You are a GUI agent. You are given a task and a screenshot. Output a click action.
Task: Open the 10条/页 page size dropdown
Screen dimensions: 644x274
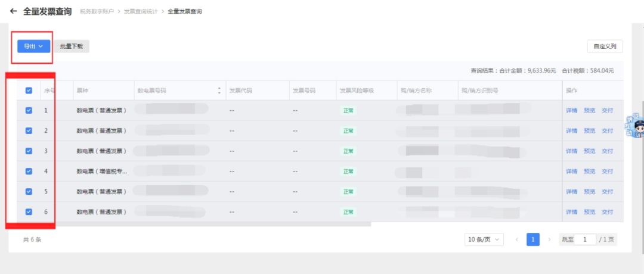(484, 239)
